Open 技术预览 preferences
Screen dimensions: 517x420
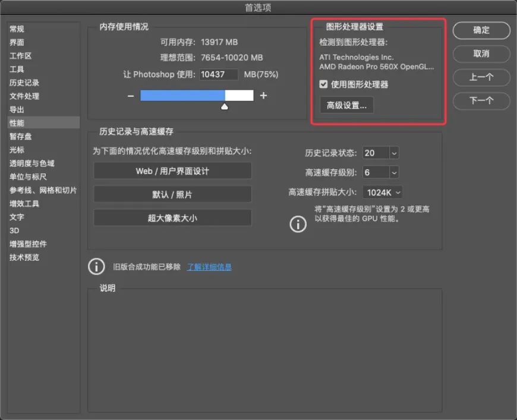tap(43, 257)
